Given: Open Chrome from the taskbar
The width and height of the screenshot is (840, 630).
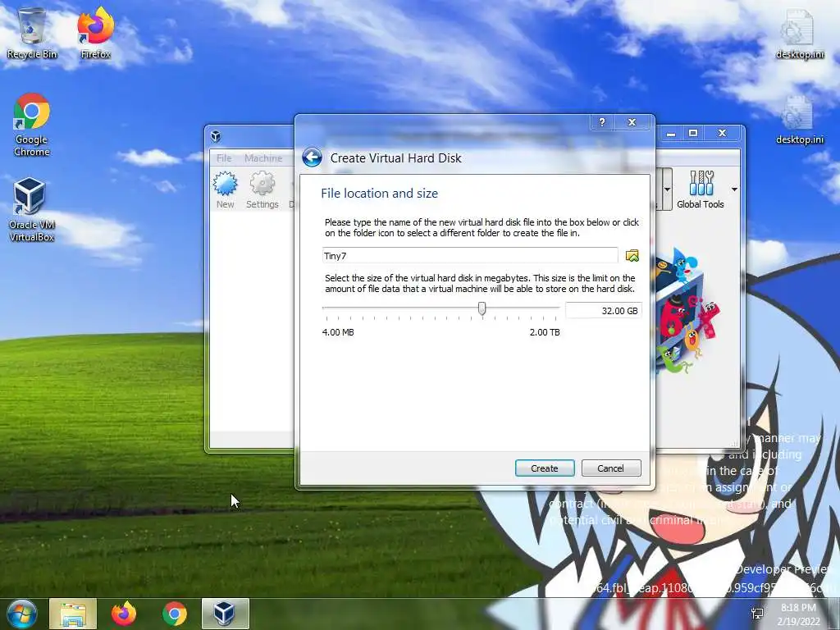Looking at the screenshot, I should point(175,614).
